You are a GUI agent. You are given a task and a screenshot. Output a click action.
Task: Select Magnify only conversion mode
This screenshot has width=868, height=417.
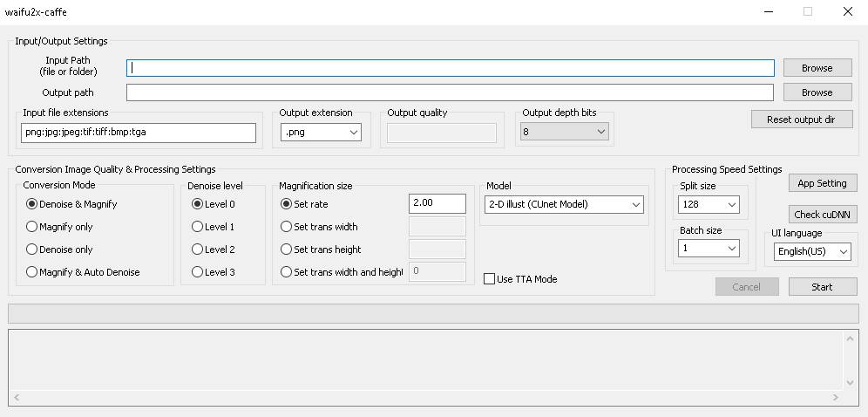tap(60, 227)
